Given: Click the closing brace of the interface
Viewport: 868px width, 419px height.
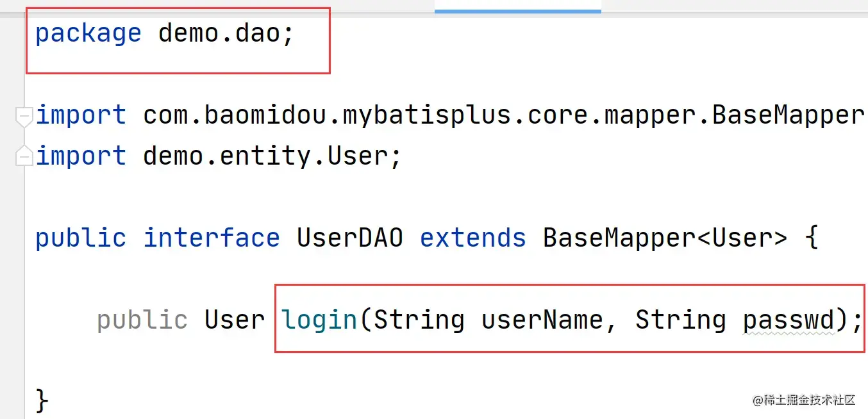Looking at the screenshot, I should coord(42,400).
